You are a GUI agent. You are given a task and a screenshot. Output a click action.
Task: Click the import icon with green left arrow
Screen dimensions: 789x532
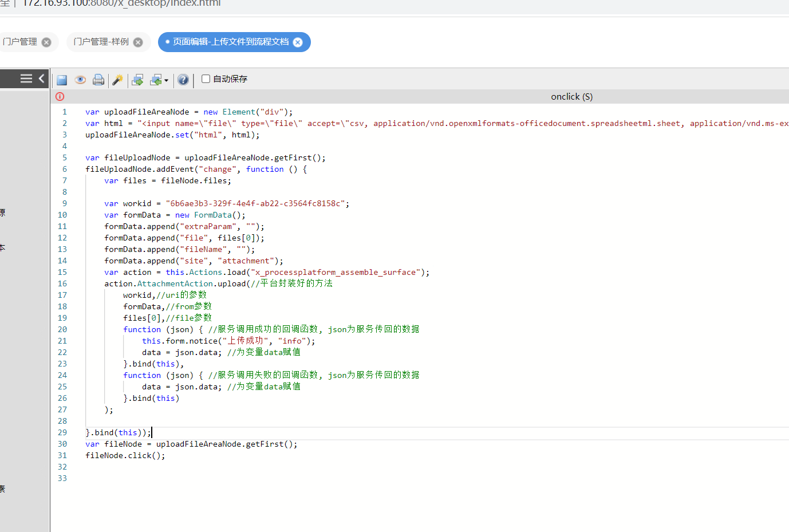tap(155, 80)
